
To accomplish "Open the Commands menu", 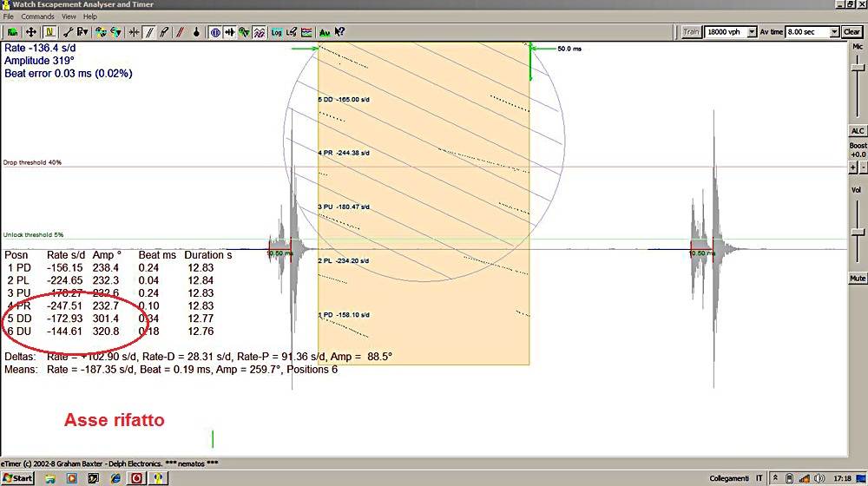I will tap(37, 16).
